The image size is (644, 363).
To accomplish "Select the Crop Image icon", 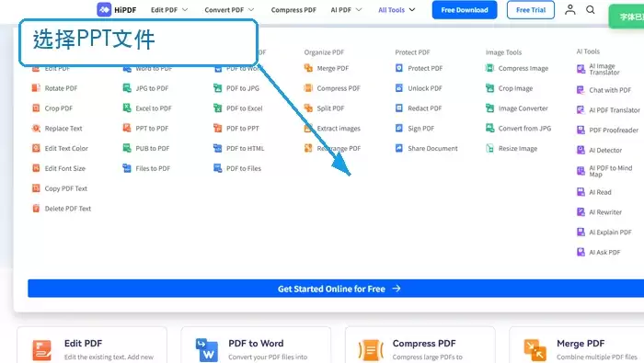I will (489, 88).
